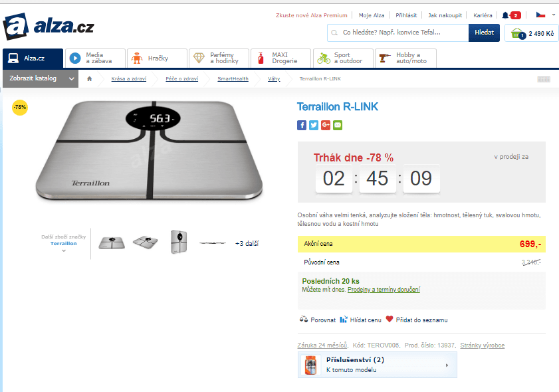
Task: Click the MAXI Drogerie bottle icon
Action: coord(261,58)
